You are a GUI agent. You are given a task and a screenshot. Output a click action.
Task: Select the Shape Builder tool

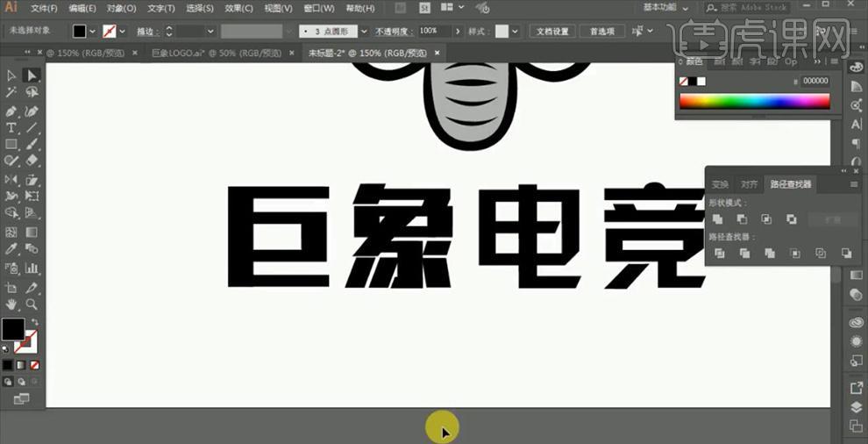[x=11, y=213]
